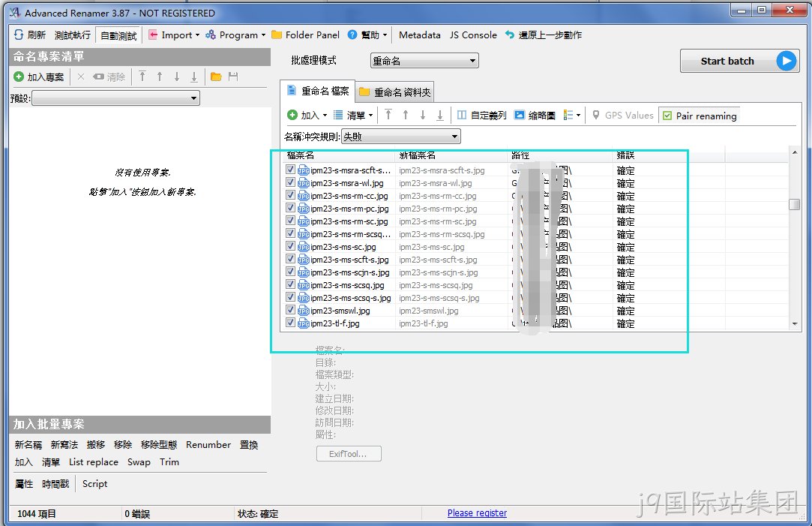Click the Import arrow icon
The height and width of the screenshot is (526, 812).
153,35
